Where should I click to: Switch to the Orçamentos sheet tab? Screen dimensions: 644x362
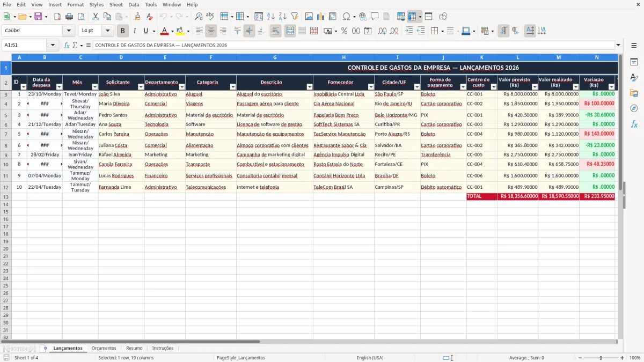tap(104, 348)
